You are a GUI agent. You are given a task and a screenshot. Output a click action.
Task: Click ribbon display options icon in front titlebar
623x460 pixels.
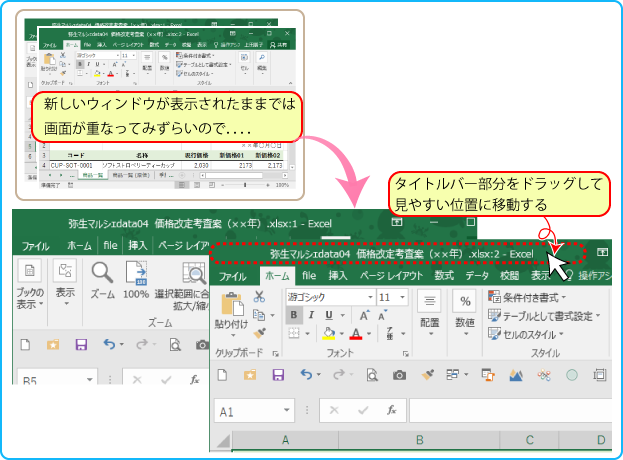602,252
